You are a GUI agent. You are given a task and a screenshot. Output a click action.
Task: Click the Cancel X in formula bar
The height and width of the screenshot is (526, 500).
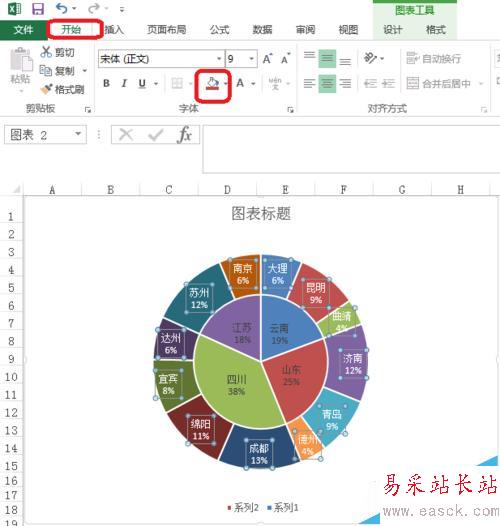pos(126,135)
